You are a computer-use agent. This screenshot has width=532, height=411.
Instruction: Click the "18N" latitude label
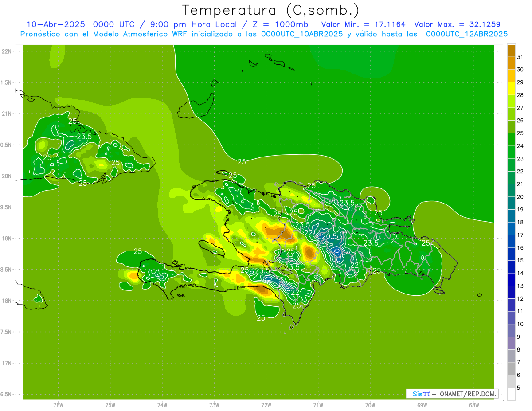[x=7, y=301]
